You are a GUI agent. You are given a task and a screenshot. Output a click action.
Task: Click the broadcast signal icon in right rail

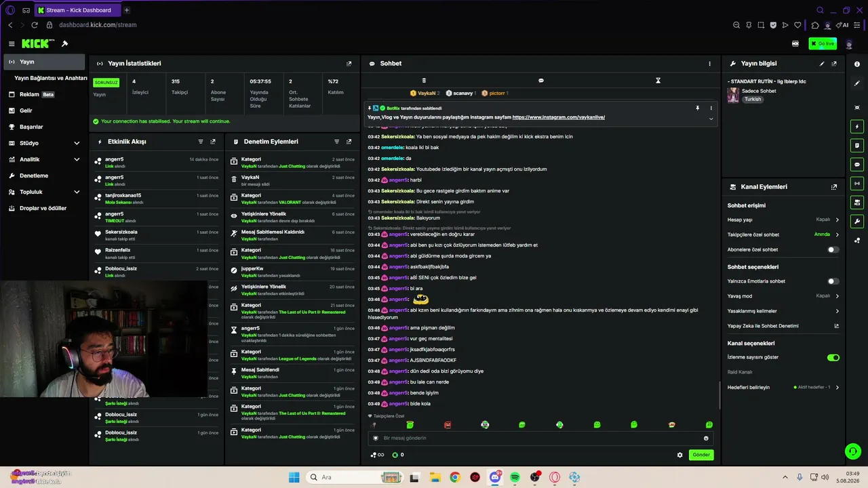[857, 183]
